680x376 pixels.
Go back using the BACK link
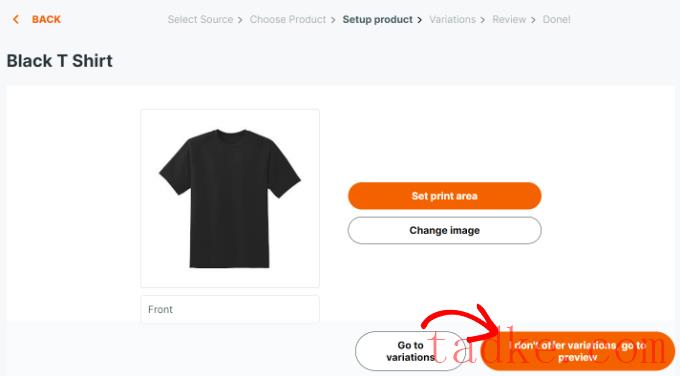[x=46, y=20]
